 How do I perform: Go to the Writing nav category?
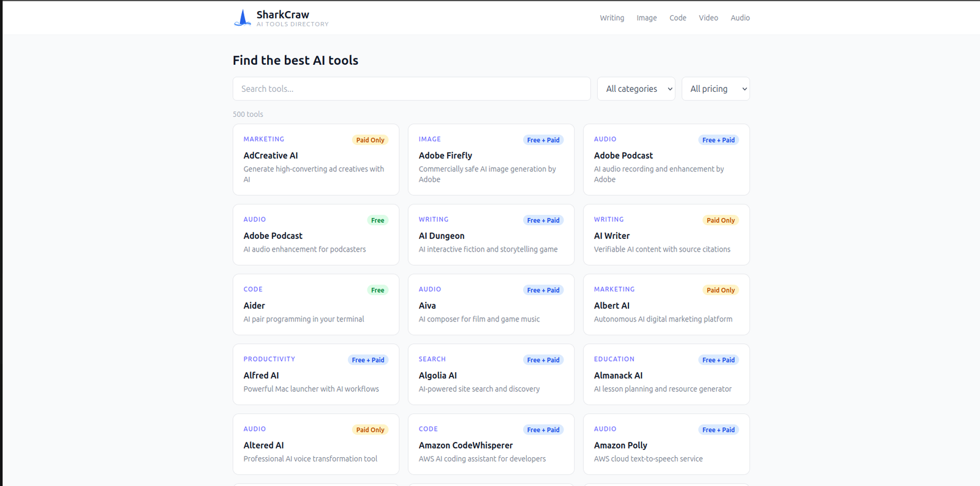coord(612,18)
